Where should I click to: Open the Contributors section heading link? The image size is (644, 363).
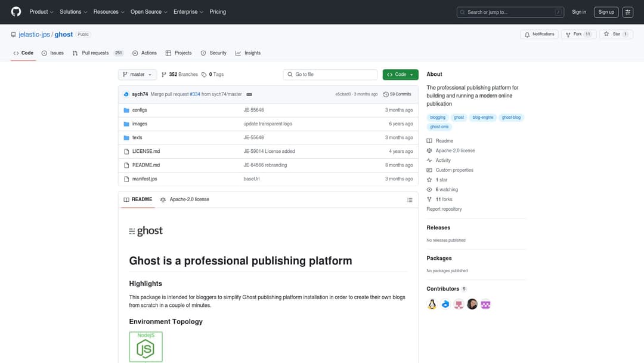(447, 289)
